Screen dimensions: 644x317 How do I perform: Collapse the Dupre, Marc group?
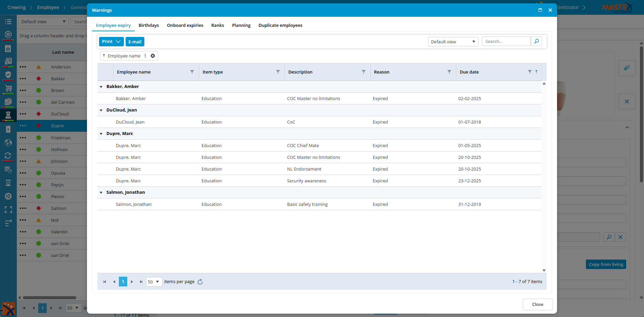(x=101, y=134)
